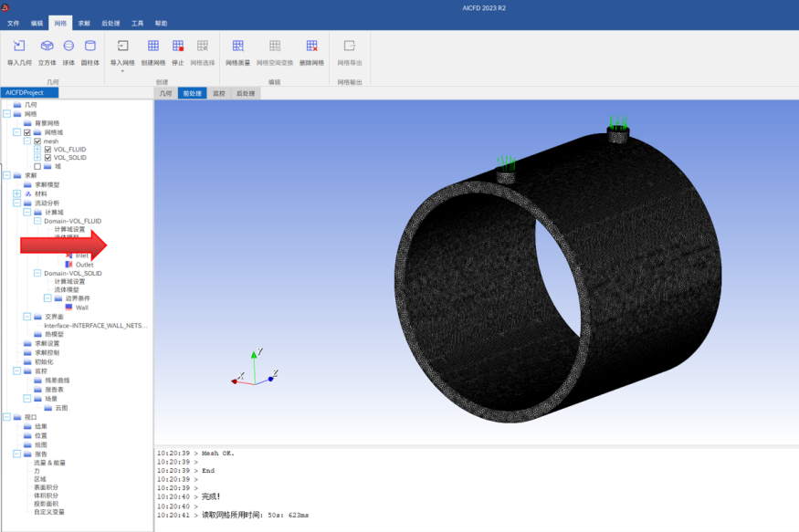Collapse the Domain-VOL_SOLID tree node

coord(37,273)
